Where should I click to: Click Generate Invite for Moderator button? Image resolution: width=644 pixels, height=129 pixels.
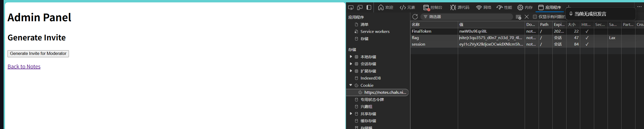click(38, 54)
